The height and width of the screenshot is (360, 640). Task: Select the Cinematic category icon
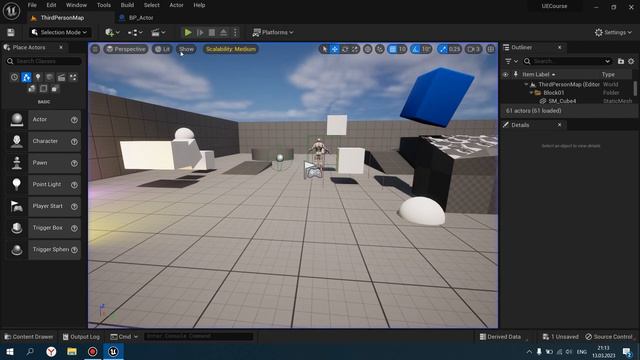[61, 77]
